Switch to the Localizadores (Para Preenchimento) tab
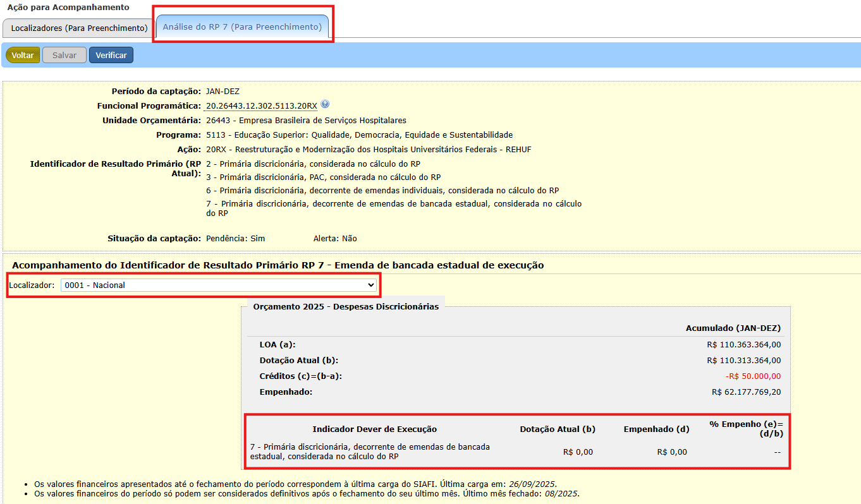The image size is (861, 504). (x=79, y=28)
